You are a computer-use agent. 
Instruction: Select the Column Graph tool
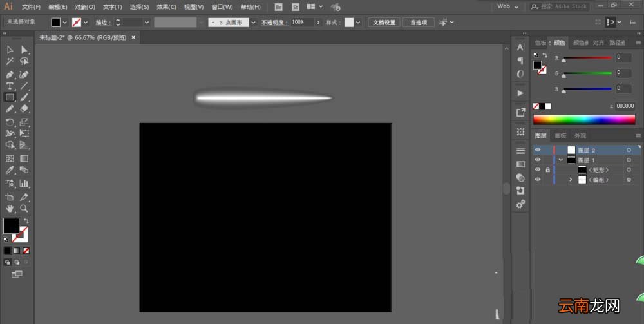point(24,184)
